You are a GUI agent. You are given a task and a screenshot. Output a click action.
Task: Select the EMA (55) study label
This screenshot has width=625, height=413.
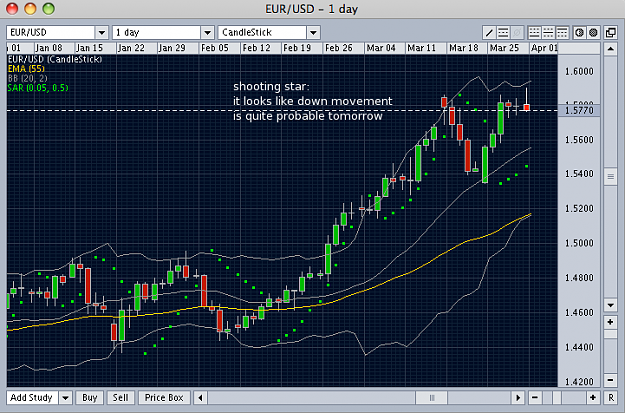coord(26,69)
